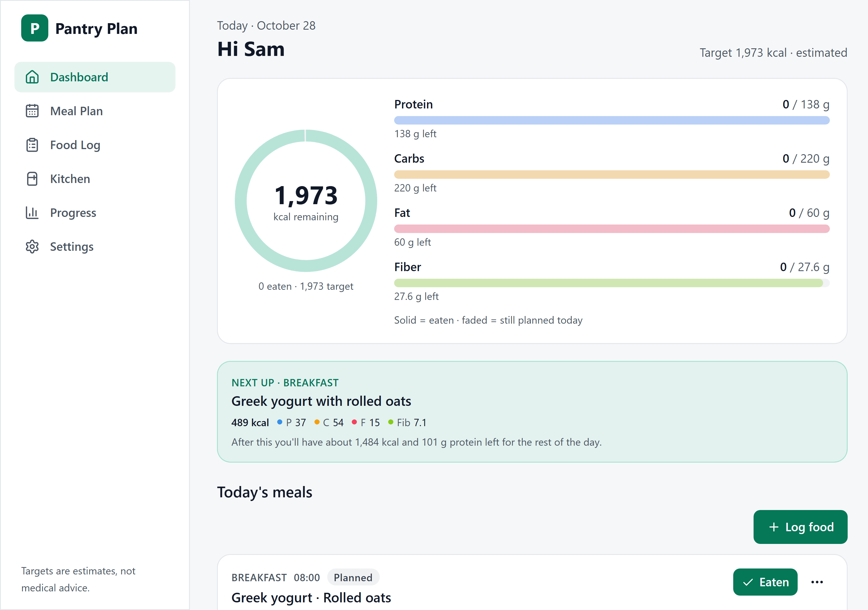
Task: Click the '27.6 g left' fiber label
Action: click(x=416, y=296)
